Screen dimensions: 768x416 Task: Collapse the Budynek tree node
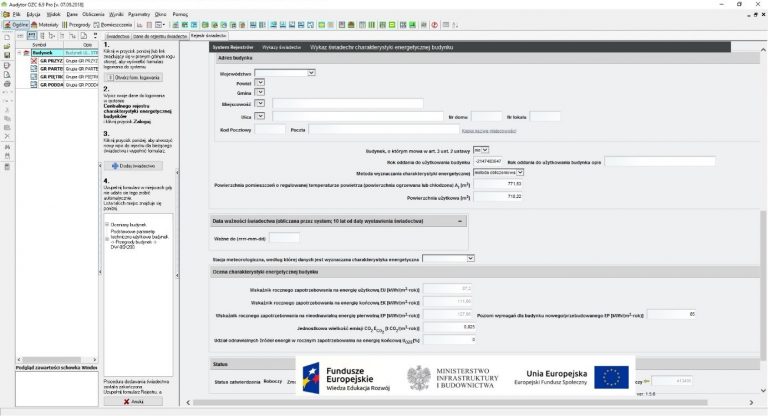point(20,52)
